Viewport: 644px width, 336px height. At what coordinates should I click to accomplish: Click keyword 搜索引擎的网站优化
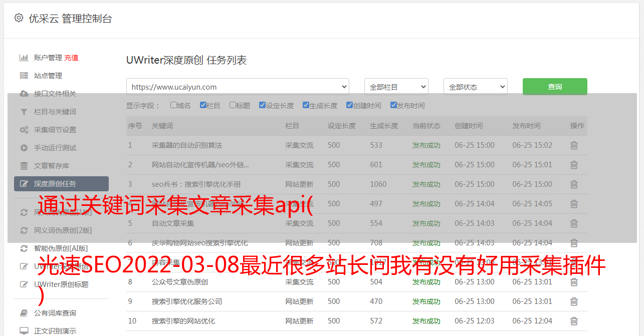(x=183, y=321)
